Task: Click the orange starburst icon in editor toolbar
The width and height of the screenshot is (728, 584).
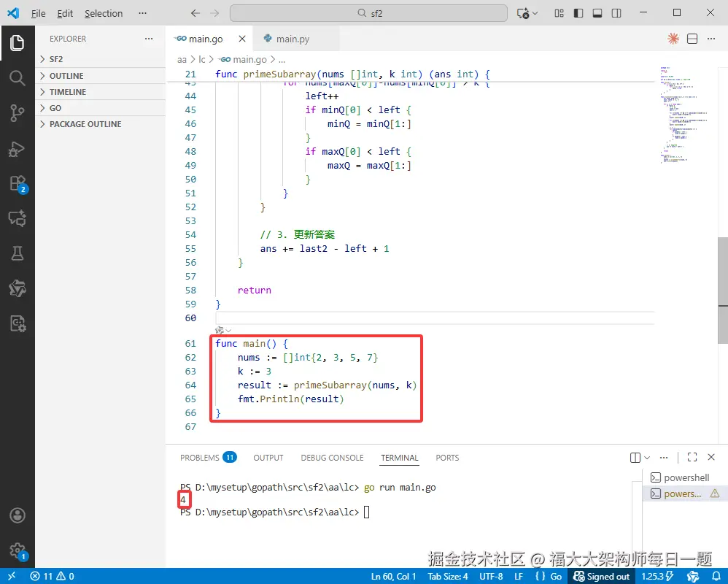Action: (673, 39)
